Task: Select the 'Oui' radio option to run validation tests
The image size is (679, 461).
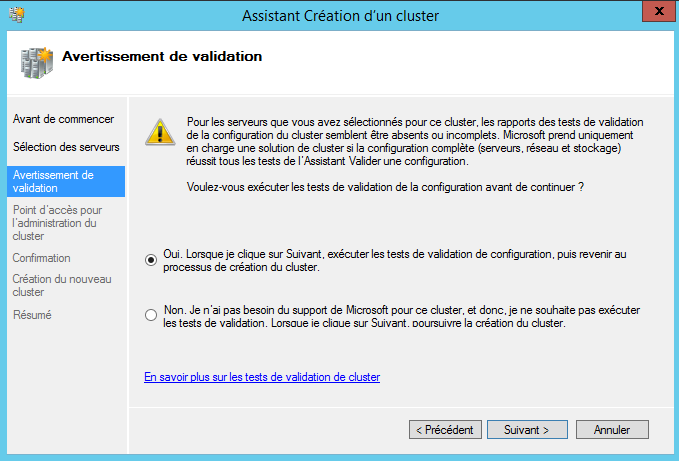Action: click(x=151, y=260)
